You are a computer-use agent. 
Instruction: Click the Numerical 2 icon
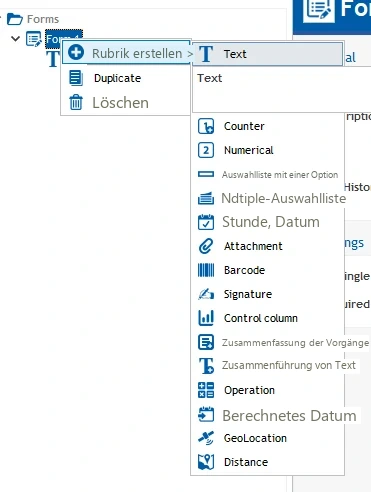click(x=206, y=150)
